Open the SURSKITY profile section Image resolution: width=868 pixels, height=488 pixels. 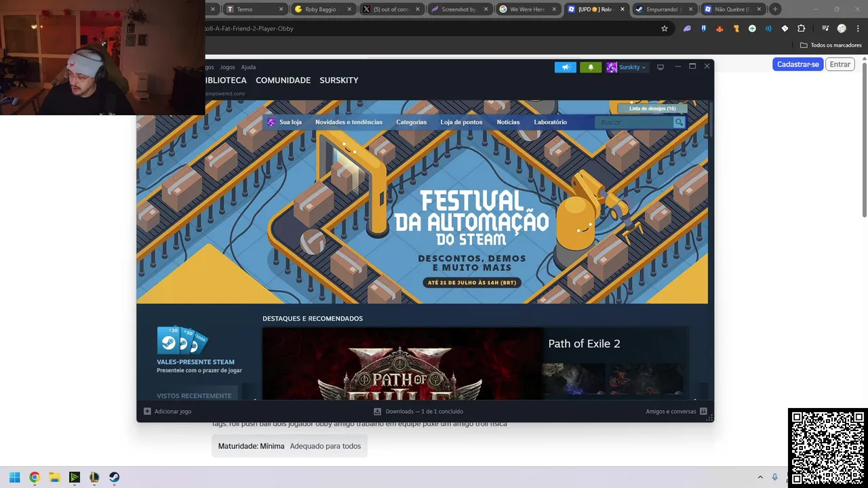click(x=339, y=80)
